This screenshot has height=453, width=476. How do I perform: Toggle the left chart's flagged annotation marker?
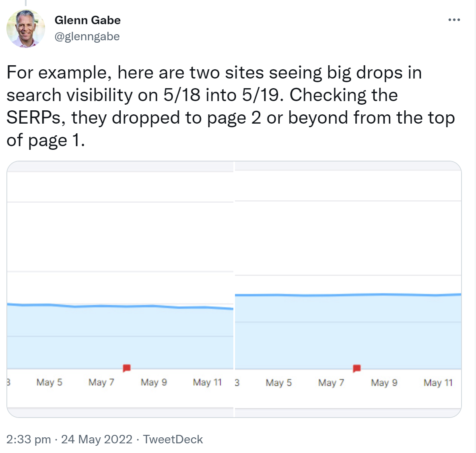126,368
